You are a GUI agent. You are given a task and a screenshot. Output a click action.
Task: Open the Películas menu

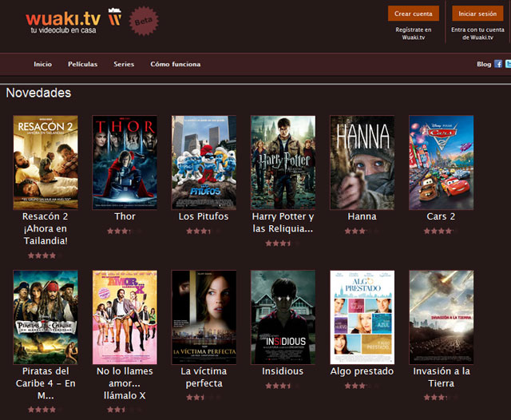pyautogui.click(x=82, y=64)
